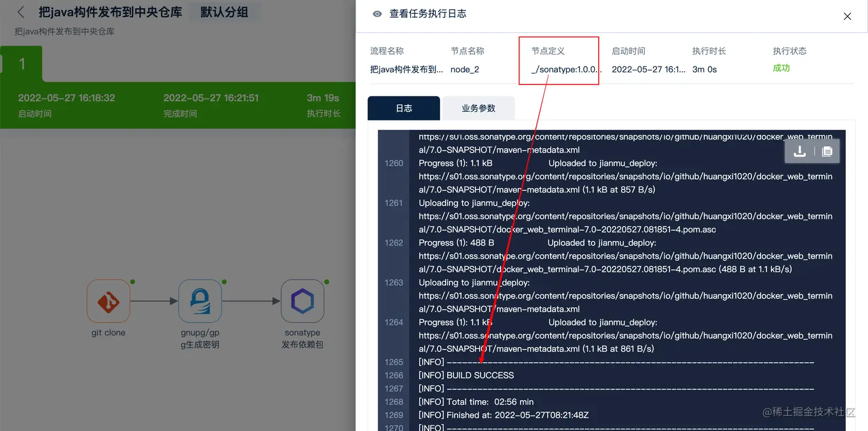This screenshot has width=868, height=431.
Task: Click the git clone node label
Action: click(108, 333)
